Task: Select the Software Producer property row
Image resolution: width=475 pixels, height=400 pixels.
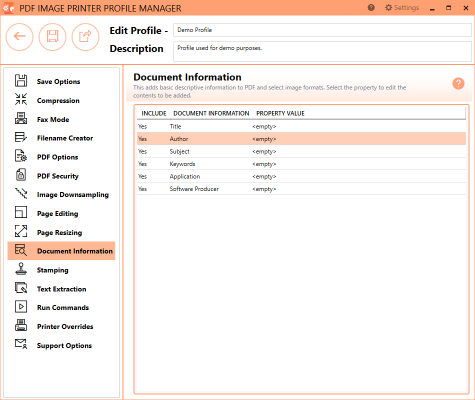Action: (x=301, y=189)
